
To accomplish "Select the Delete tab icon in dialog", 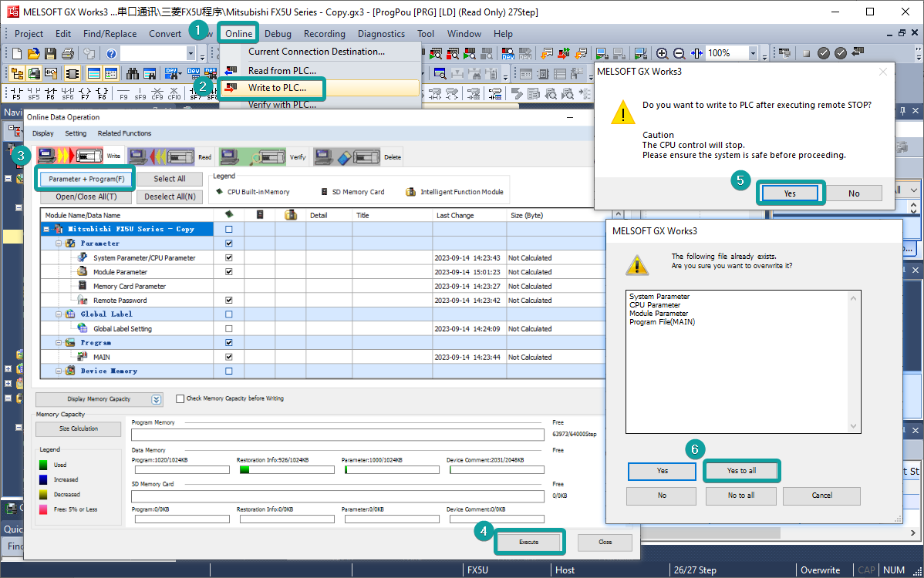I will pos(347,156).
